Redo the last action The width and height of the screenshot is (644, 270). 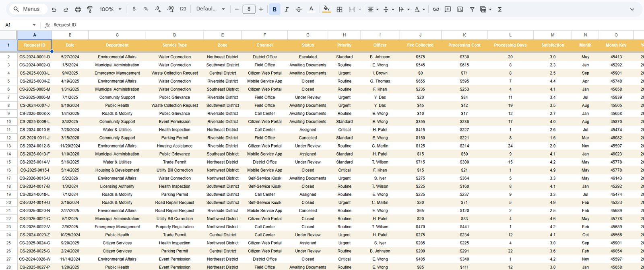[x=66, y=9]
